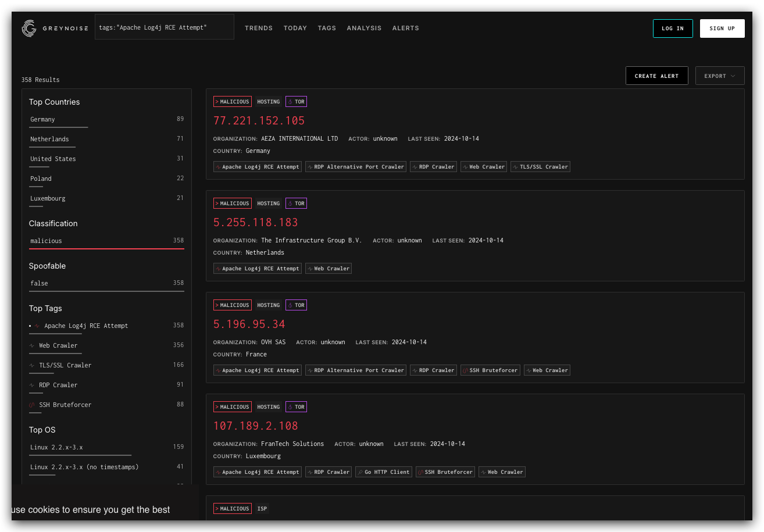The height and width of the screenshot is (532, 764).
Task: Open IP address 107.189.2.108
Action: pyautogui.click(x=255, y=426)
